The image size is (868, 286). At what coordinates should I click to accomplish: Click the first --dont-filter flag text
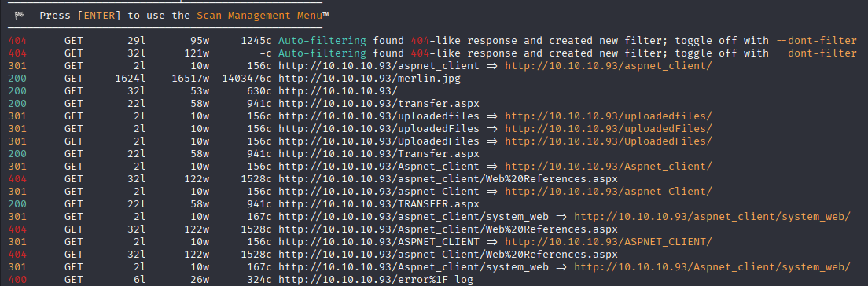tap(816, 40)
